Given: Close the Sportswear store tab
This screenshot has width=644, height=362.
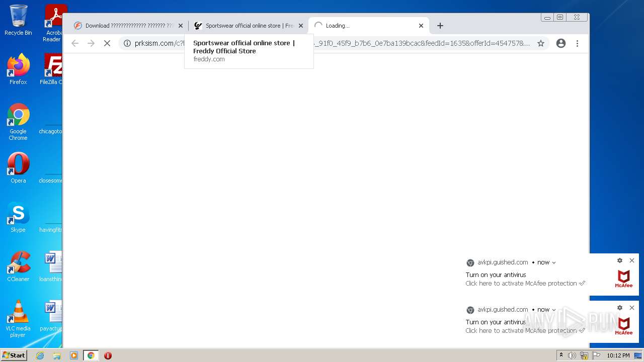Looking at the screenshot, I should click(x=301, y=26).
